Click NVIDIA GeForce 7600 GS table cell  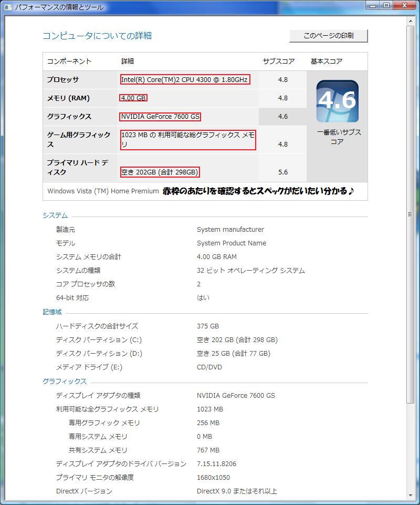click(160, 117)
